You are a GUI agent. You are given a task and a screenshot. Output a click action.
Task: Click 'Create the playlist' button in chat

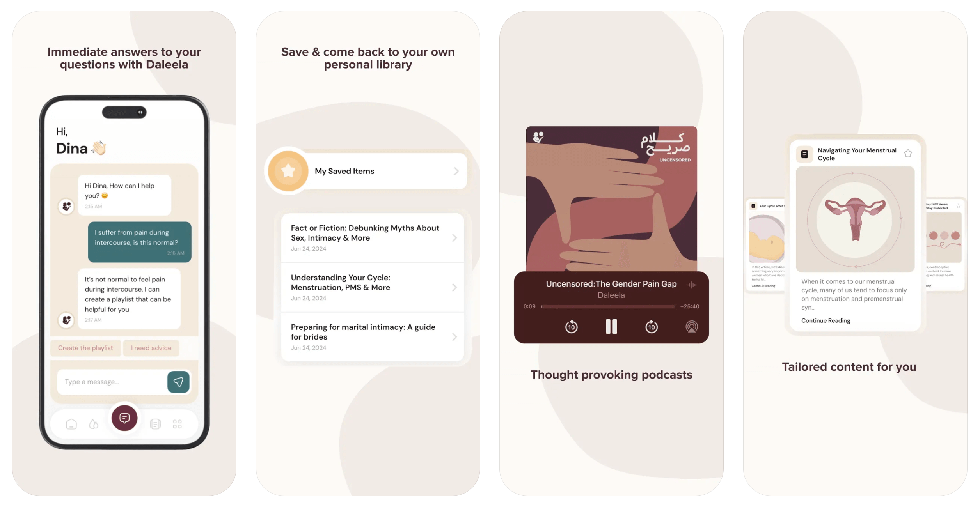(86, 348)
